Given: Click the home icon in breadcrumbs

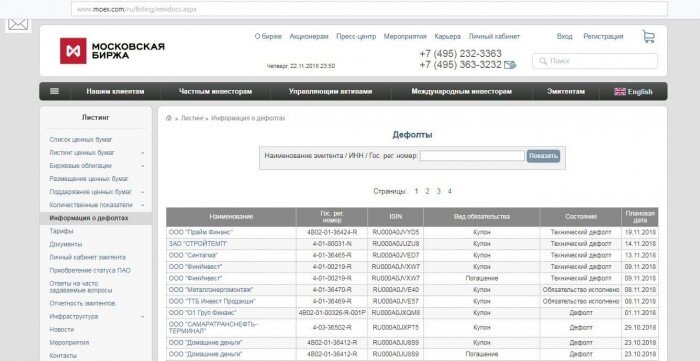Looking at the screenshot, I should pos(169,118).
